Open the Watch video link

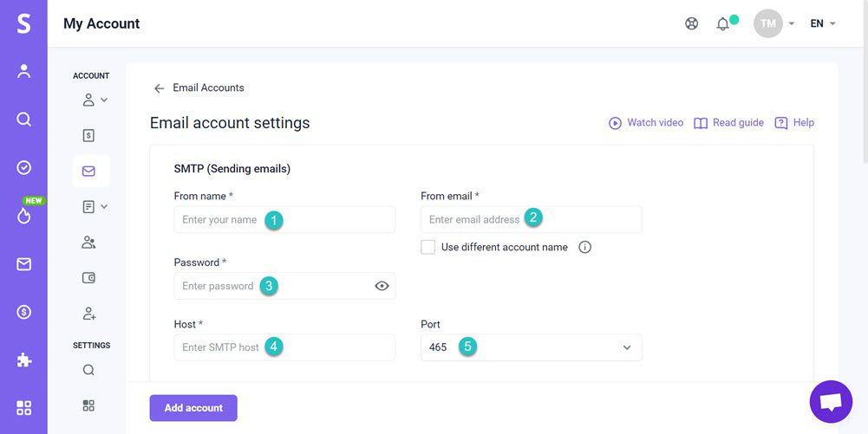click(646, 123)
